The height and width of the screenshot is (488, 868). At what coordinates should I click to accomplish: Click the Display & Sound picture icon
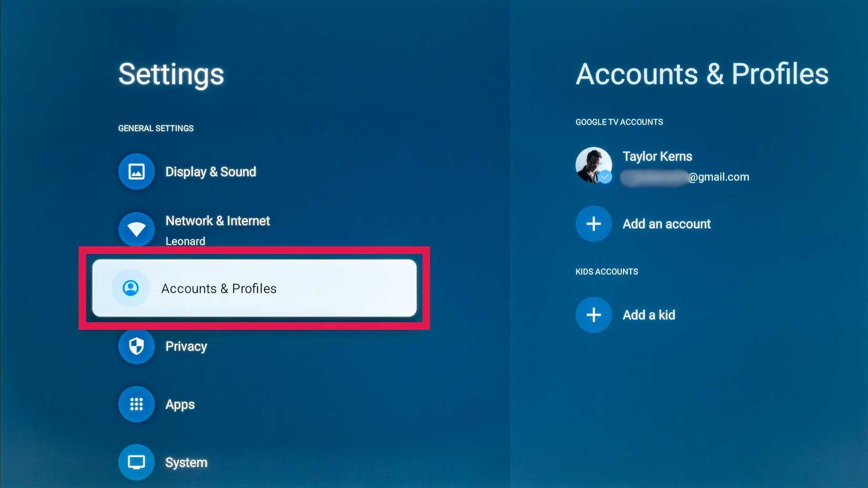(x=136, y=171)
